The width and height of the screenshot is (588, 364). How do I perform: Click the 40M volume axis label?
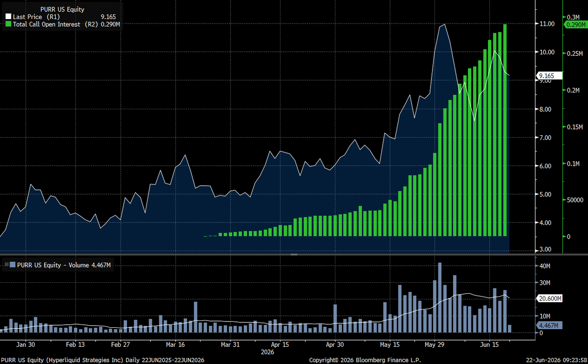[x=544, y=266]
